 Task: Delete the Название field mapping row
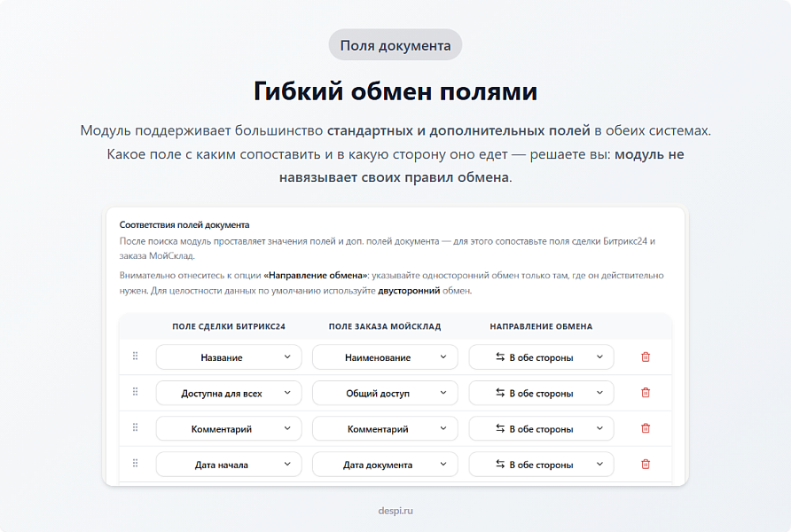pos(646,357)
